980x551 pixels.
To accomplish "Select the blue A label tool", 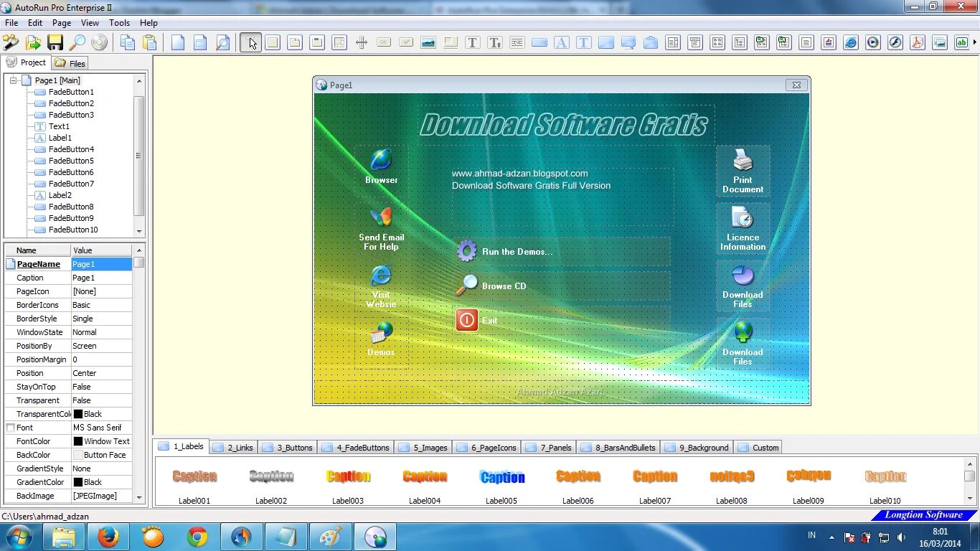I will (562, 42).
